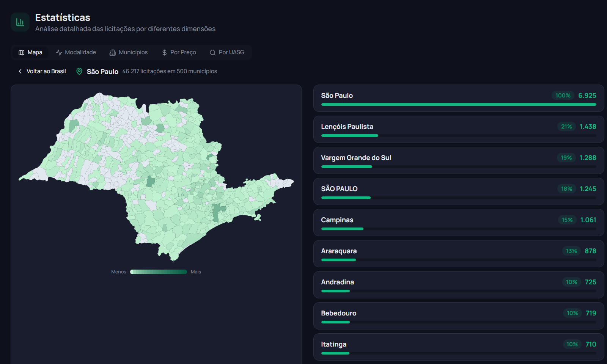Click the Menos legend label
Image resolution: width=607 pixels, height=364 pixels.
[118, 272]
